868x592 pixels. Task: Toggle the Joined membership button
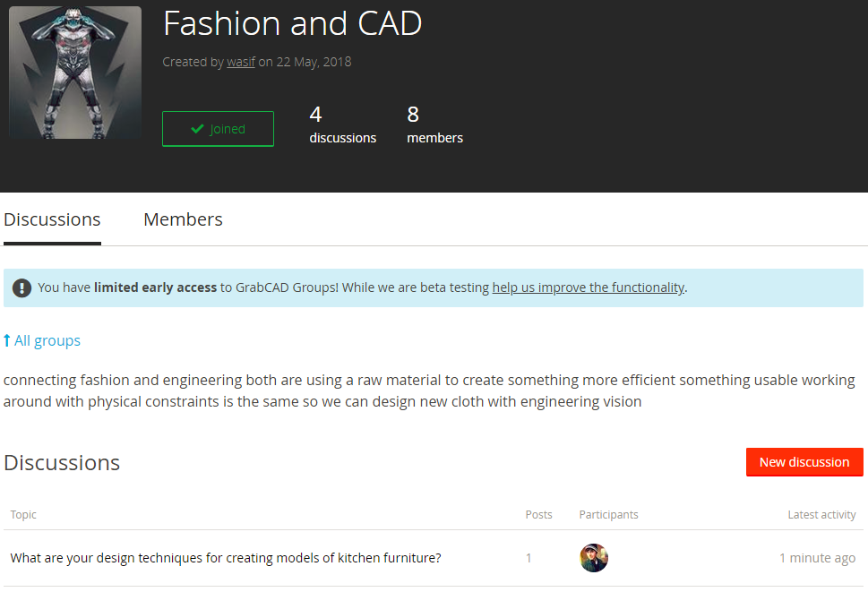tap(218, 129)
